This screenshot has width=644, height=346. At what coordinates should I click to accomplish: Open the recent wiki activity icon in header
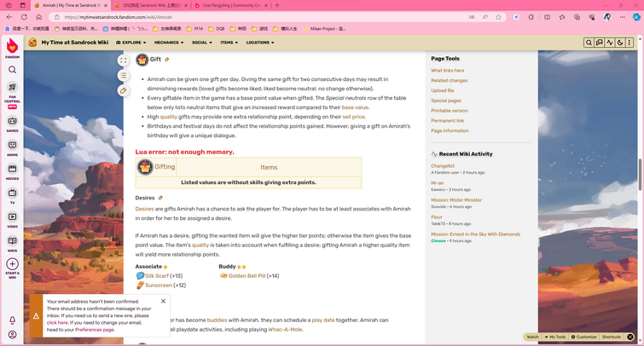[x=610, y=43]
